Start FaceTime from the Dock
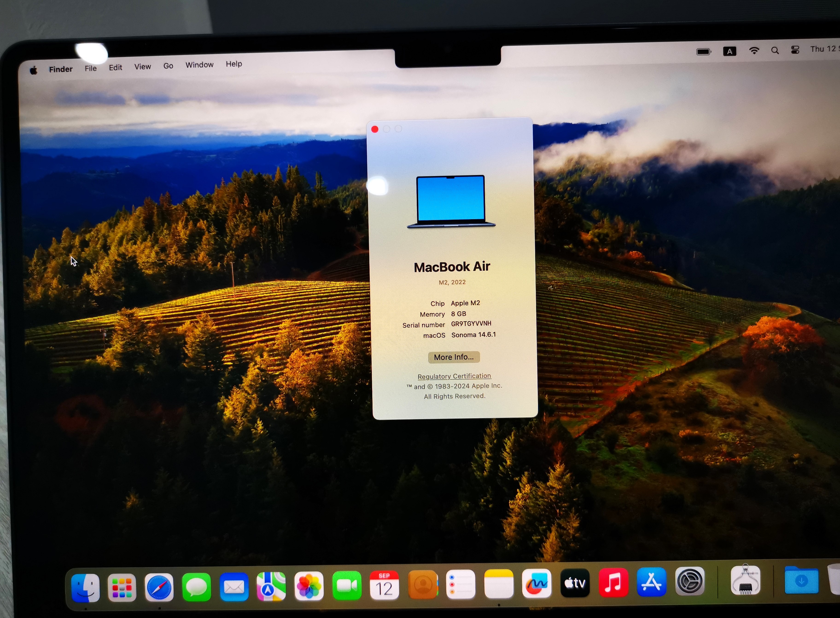Image resolution: width=840 pixels, height=618 pixels. tap(347, 585)
